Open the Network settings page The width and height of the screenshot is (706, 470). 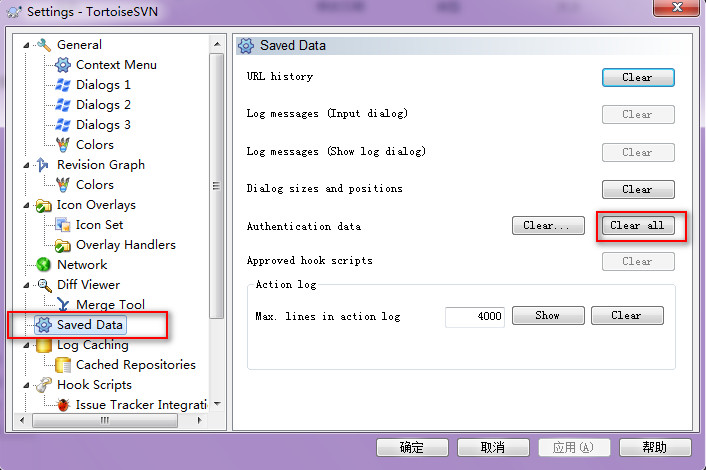[x=82, y=265]
